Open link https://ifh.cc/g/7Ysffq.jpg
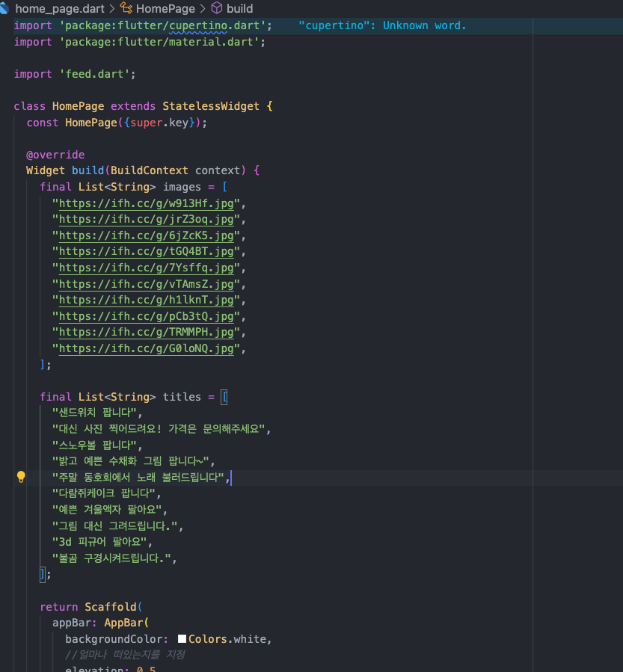 (x=146, y=268)
